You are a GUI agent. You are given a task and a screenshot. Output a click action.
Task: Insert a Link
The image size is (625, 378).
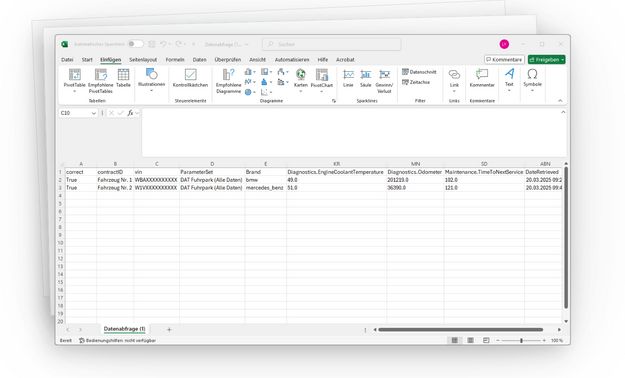tap(454, 81)
